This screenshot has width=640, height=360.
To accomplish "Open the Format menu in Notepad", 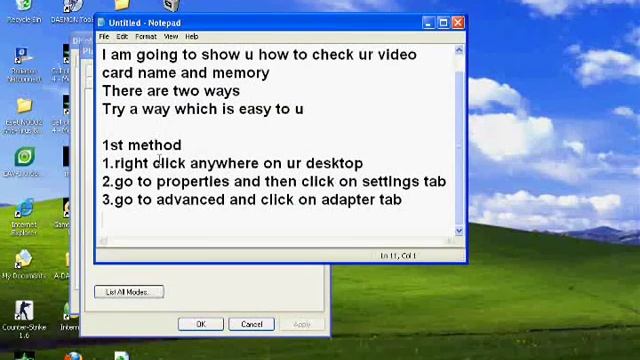I will click(146, 37).
